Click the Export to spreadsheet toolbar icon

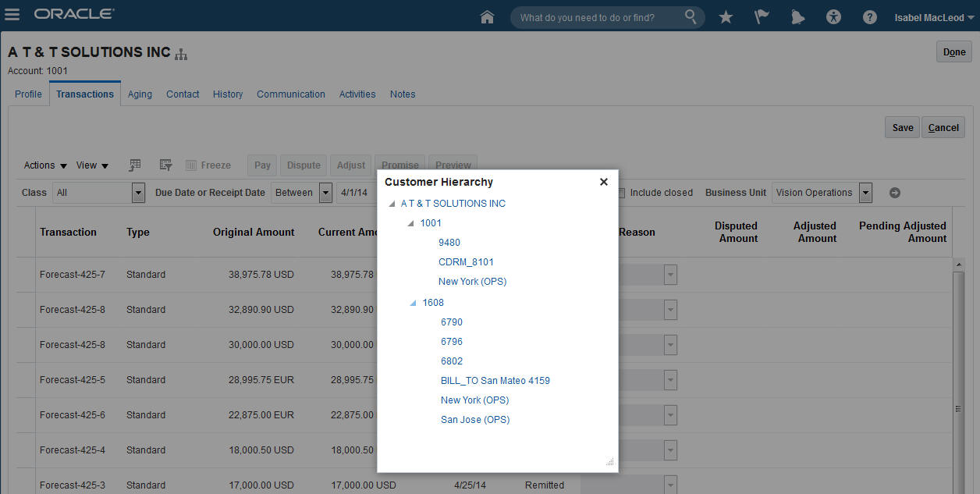coord(135,165)
